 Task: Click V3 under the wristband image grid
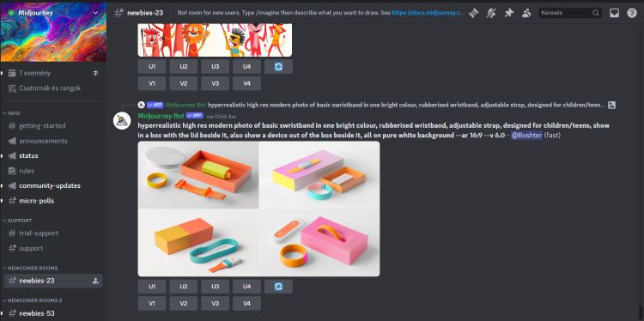216,303
